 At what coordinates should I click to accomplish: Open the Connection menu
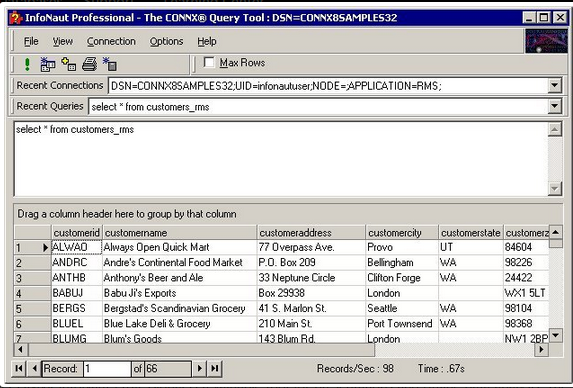pos(111,42)
